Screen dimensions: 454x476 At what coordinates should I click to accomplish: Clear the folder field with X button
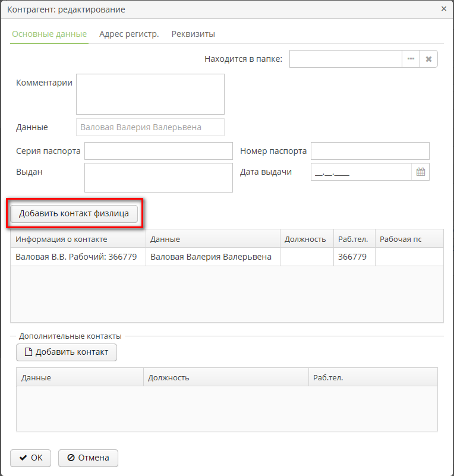click(x=428, y=59)
